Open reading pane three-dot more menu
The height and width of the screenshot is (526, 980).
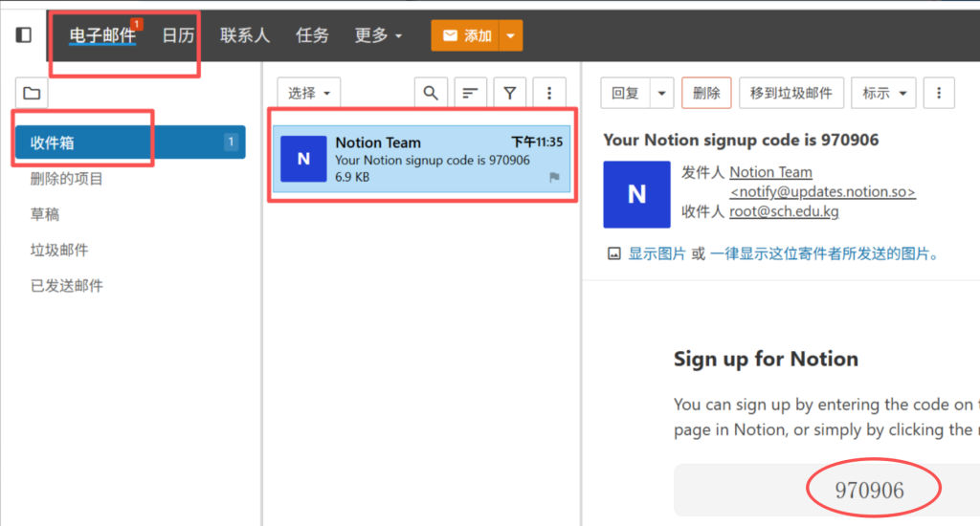(939, 93)
